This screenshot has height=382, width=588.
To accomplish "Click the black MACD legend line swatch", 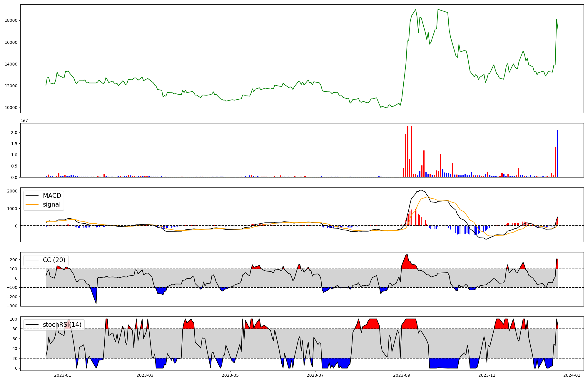I will (32, 196).
